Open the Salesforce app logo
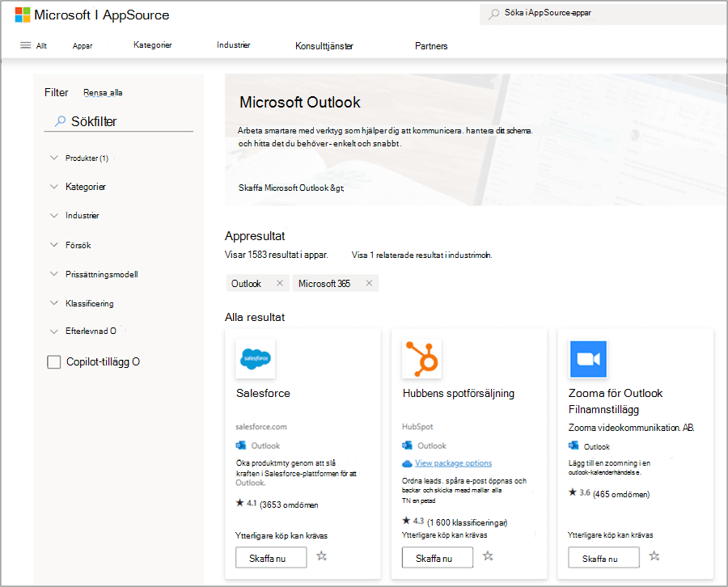The image size is (728, 587). [x=256, y=359]
